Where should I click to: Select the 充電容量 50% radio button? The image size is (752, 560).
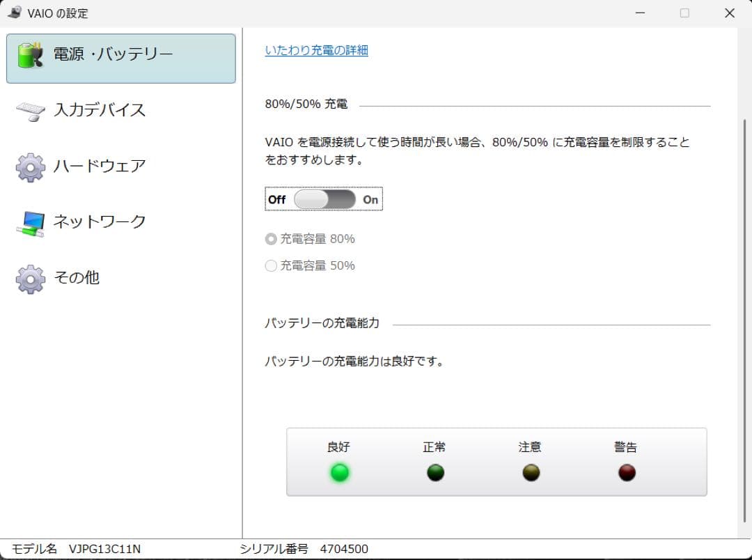click(270, 265)
